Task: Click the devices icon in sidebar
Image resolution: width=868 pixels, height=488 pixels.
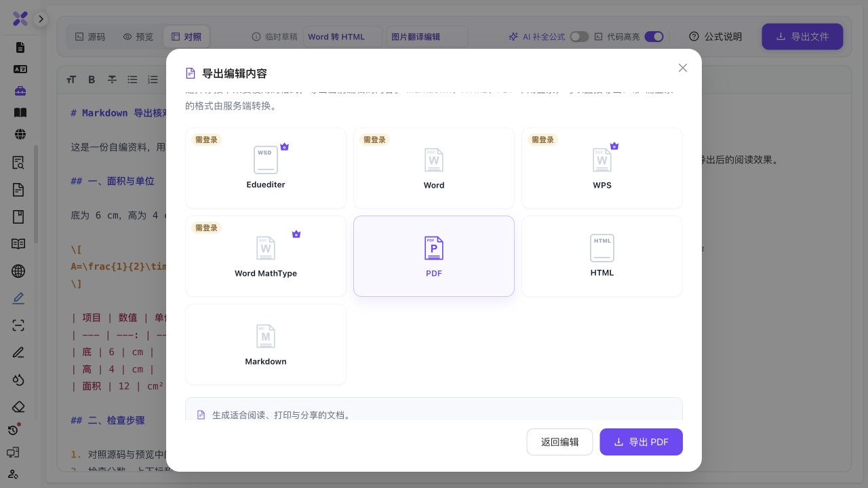Action: coord(13,452)
